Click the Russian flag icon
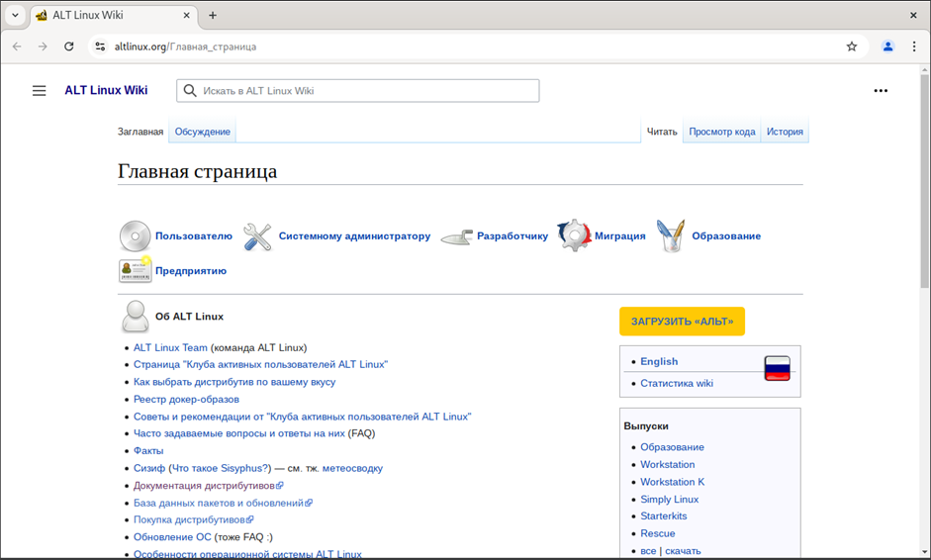 pos(777,369)
